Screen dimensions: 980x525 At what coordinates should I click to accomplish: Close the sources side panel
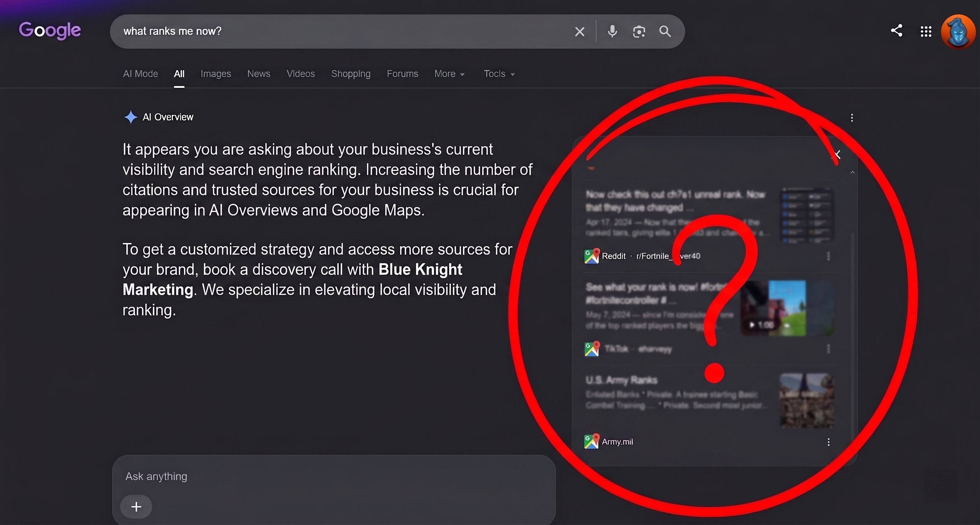[x=836, y=155]
